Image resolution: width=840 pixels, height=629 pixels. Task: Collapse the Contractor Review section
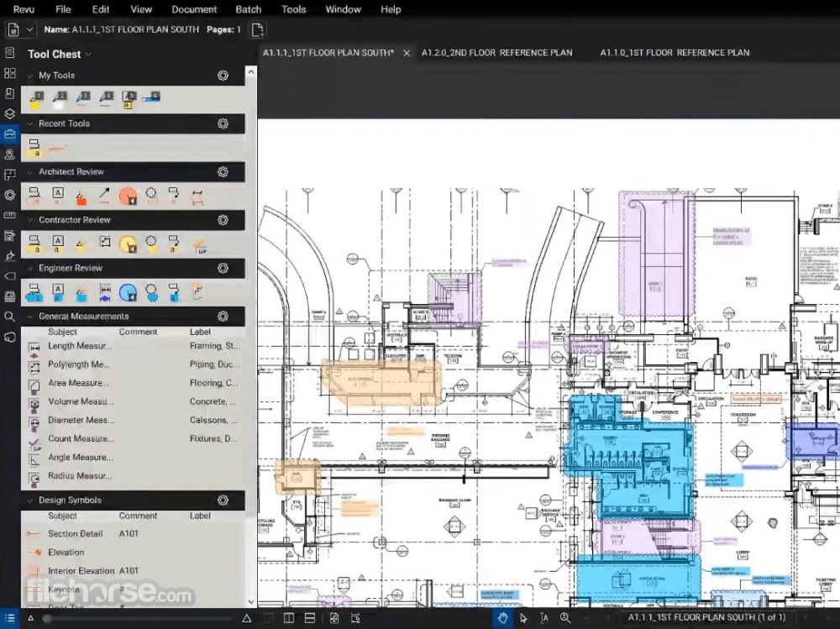coord(30,220)
